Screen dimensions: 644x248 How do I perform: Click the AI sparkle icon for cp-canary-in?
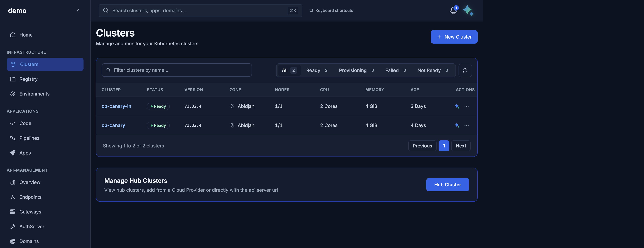(457, 106)
